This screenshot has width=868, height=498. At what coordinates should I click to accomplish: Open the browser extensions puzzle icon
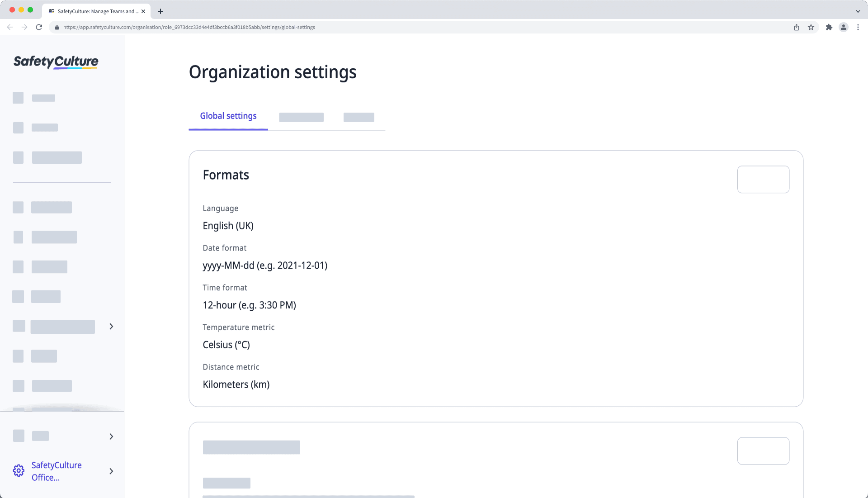pos(829,27)
